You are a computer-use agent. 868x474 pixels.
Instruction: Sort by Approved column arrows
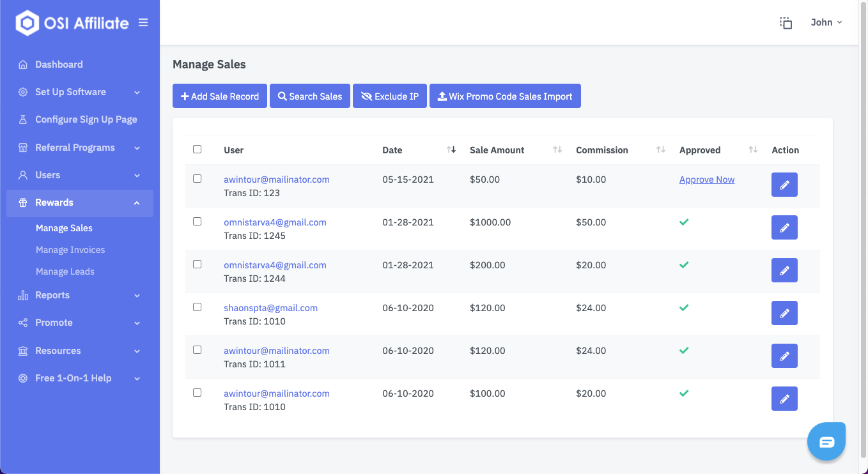[753, 149]
